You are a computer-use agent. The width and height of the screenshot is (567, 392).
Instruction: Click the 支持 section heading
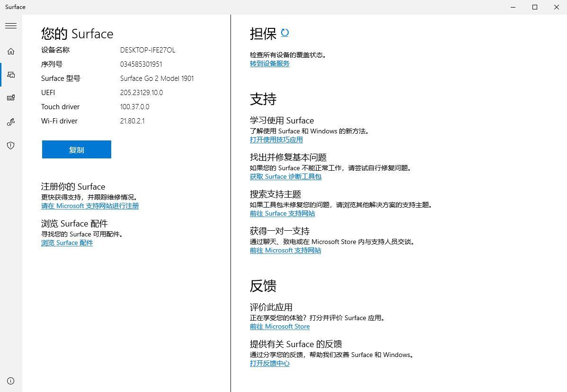263,99
